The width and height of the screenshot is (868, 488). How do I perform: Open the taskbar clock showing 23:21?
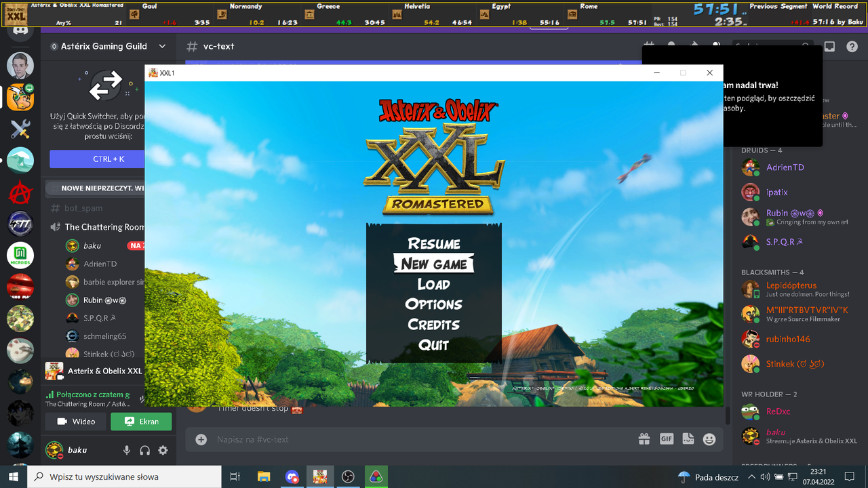coord(818,476)
